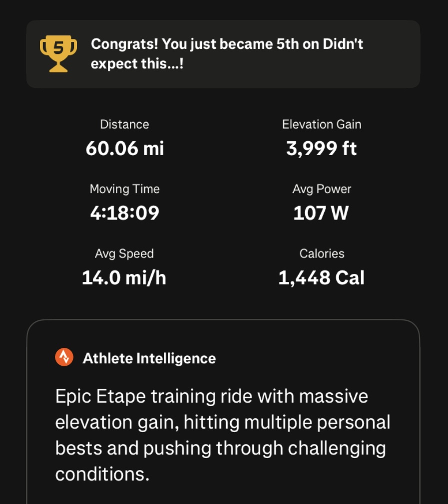Click the Moving Time label

(x=125, y=189)
